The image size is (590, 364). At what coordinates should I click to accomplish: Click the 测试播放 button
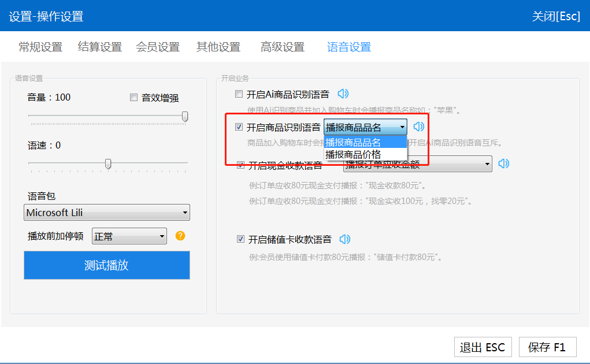[x=107, y=265]
